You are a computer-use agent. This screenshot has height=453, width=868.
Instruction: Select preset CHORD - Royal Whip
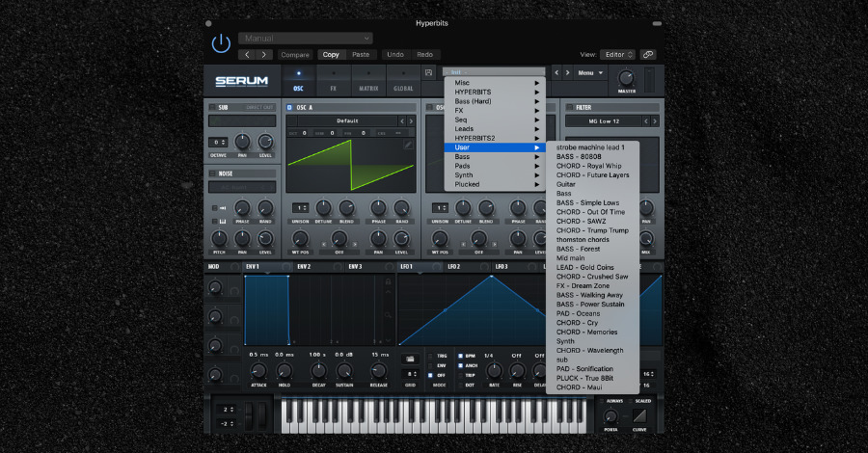(x=592, y=166)
